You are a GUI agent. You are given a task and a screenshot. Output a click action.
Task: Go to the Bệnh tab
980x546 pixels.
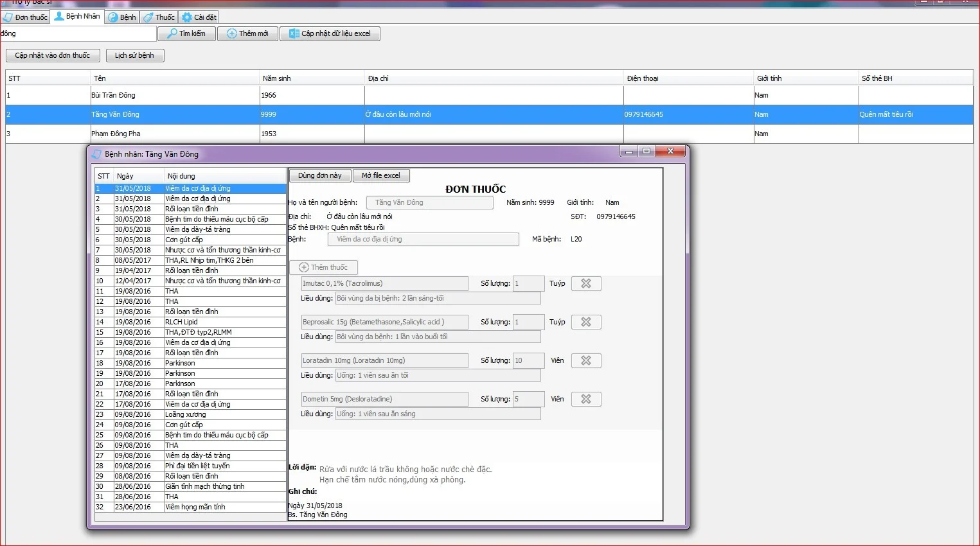click(122, 17)
